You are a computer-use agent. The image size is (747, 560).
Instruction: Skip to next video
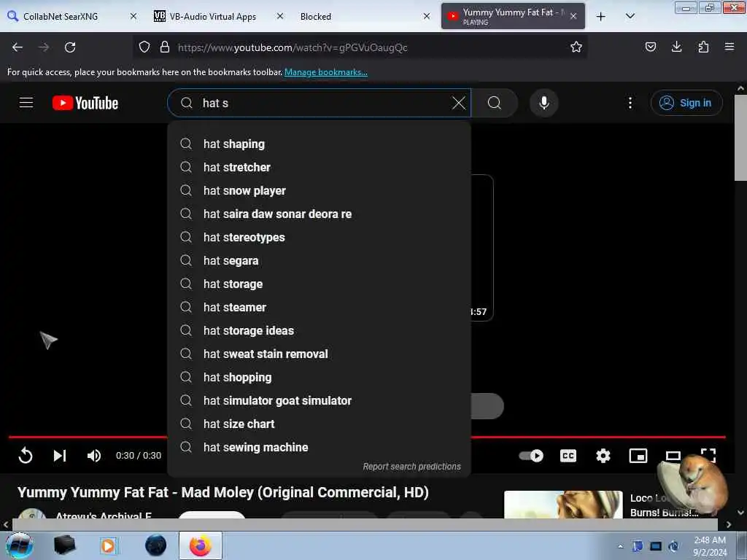click(x=59, y=456)
